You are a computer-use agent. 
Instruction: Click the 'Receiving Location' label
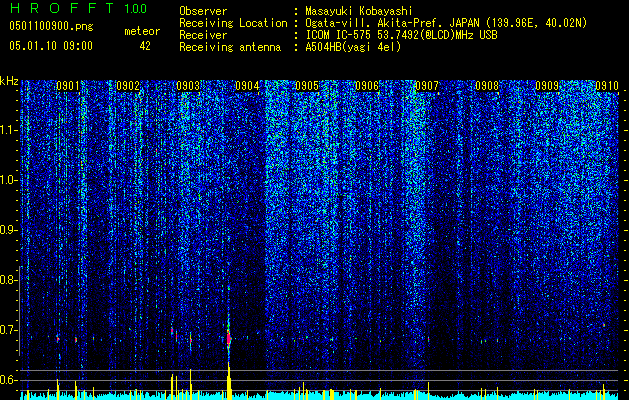point(233,23)
